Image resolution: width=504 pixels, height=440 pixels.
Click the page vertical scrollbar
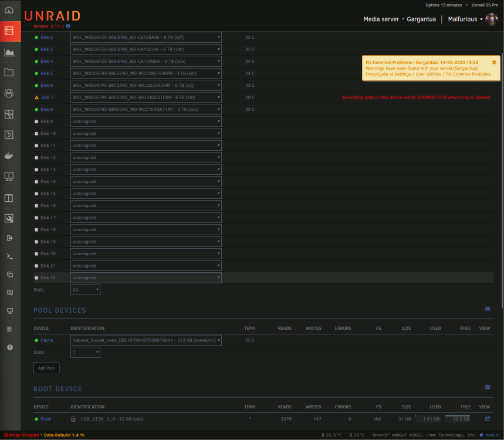[x=502, y=180]
